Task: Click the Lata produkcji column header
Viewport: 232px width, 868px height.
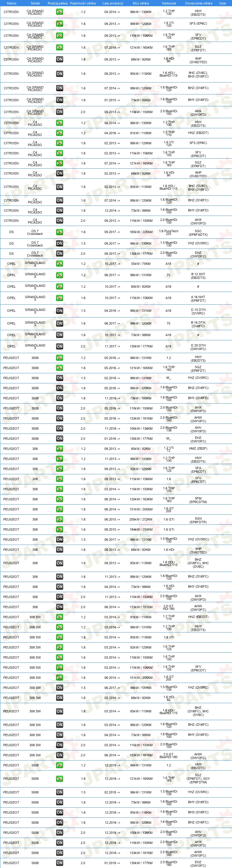Action: [112, 3]
